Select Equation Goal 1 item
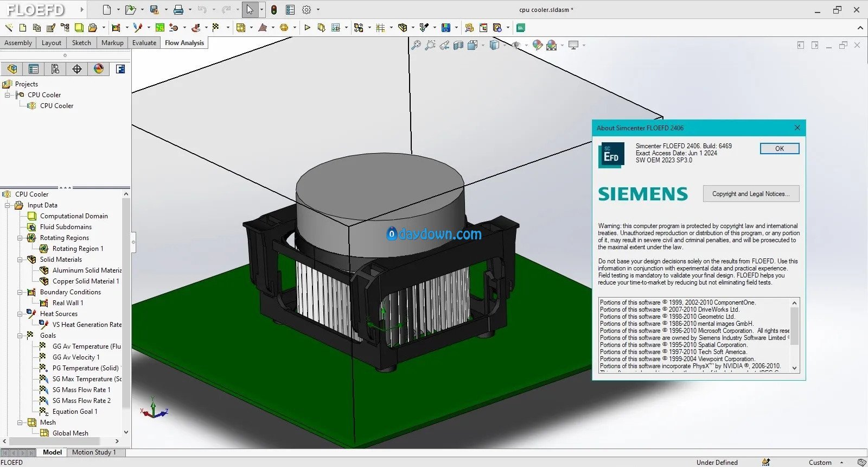 (75, 412)
